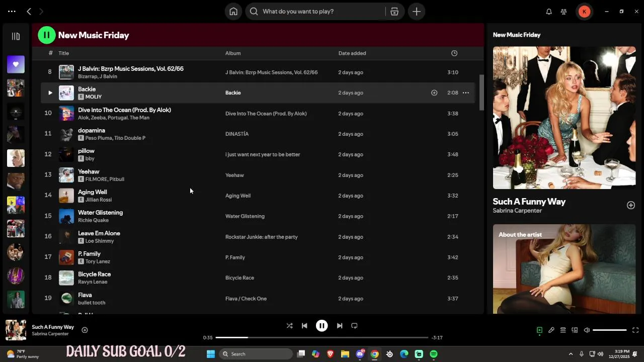
Task: Open the Brave browser taskbar icon
Action: coord(330,354)
